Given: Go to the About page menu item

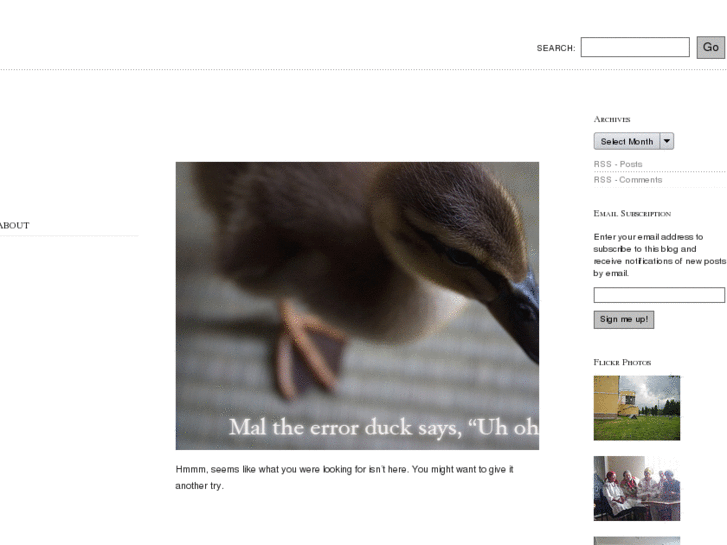Looking at the screenshot, I should 14,226.
